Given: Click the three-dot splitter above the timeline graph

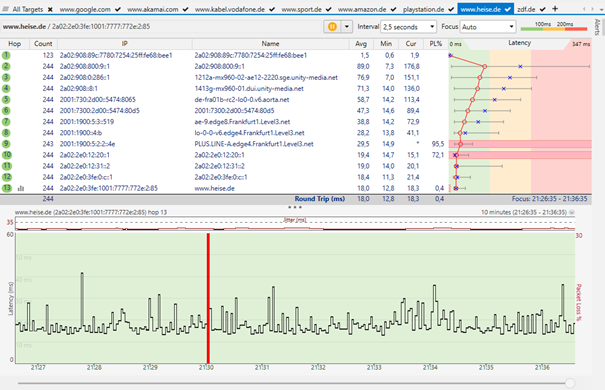Looking at the screenshot, I should [x=295, y=207].
